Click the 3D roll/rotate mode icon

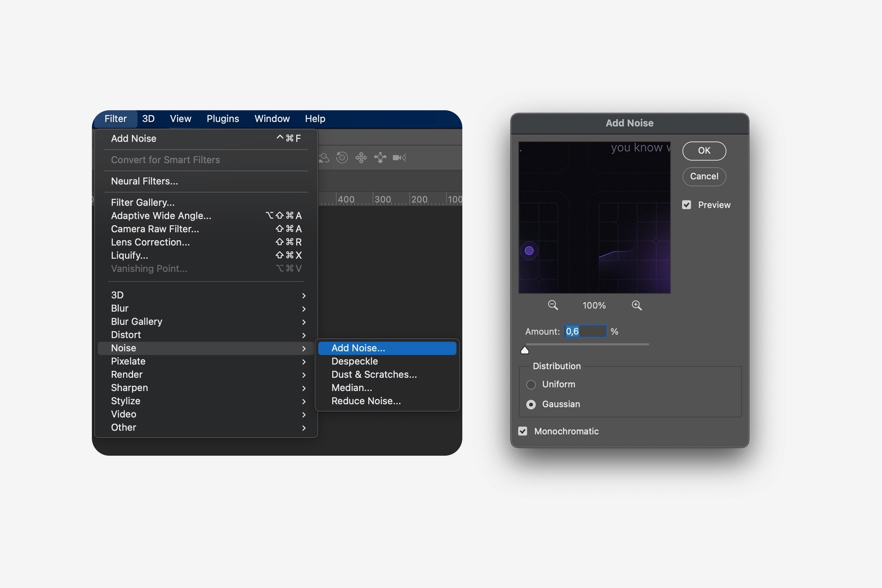[342, 158]
